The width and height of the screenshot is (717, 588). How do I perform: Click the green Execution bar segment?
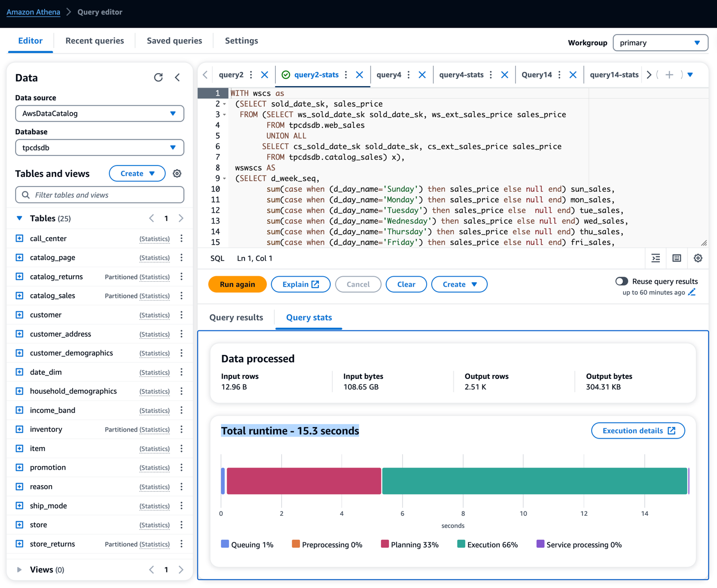[x=534, y=481]
